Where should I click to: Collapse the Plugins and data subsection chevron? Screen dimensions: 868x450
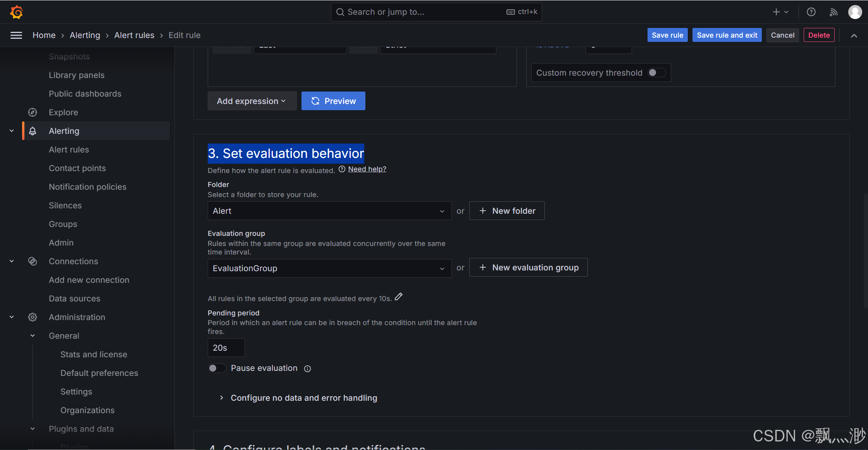(x=33, y=429)
